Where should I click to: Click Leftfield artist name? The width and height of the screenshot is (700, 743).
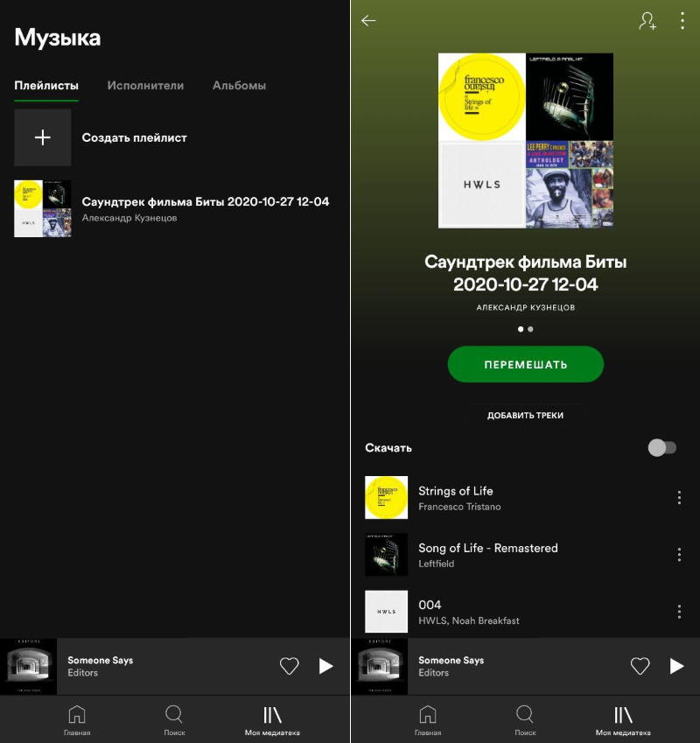pos(437,564)
